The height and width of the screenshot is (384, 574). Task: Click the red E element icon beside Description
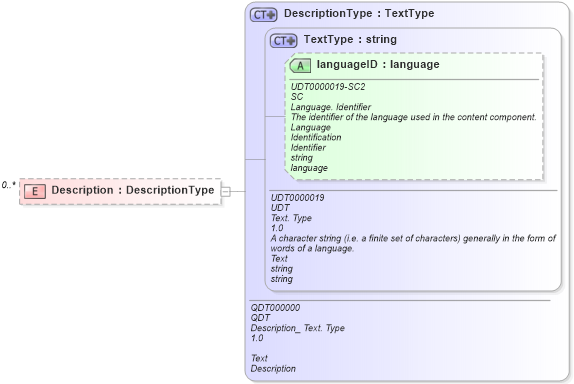click(35, 191)
